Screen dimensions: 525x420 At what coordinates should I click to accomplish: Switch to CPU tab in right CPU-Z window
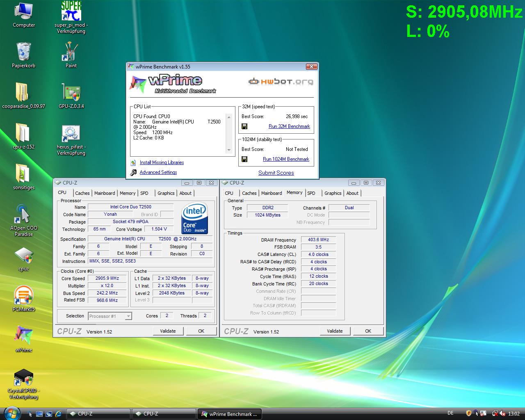229,193
